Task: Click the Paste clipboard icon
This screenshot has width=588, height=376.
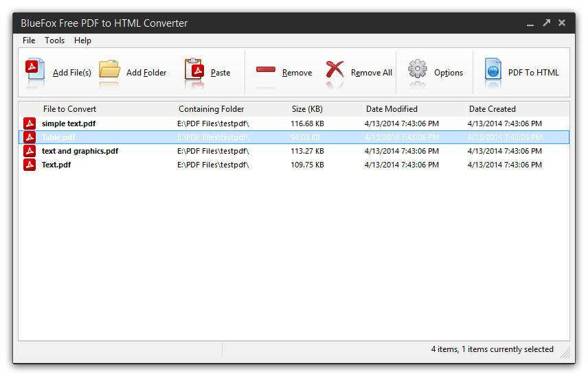Action: (x=194, y=69)
